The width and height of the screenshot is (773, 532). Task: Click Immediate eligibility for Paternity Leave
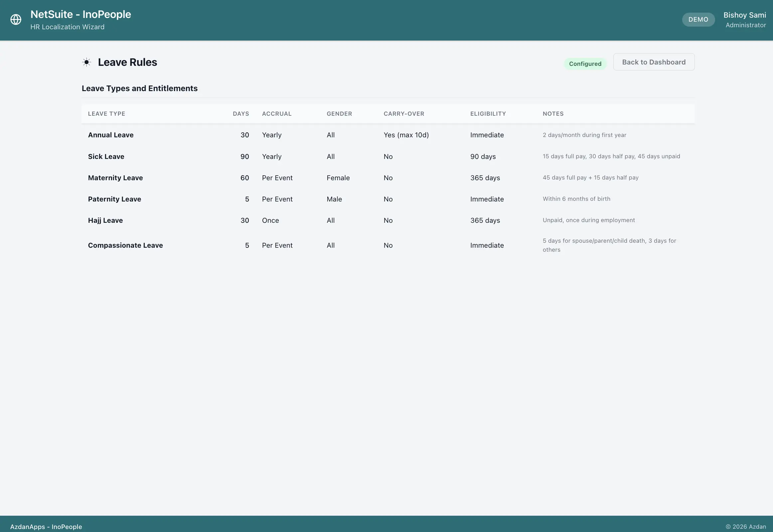(x=487, y=199)
